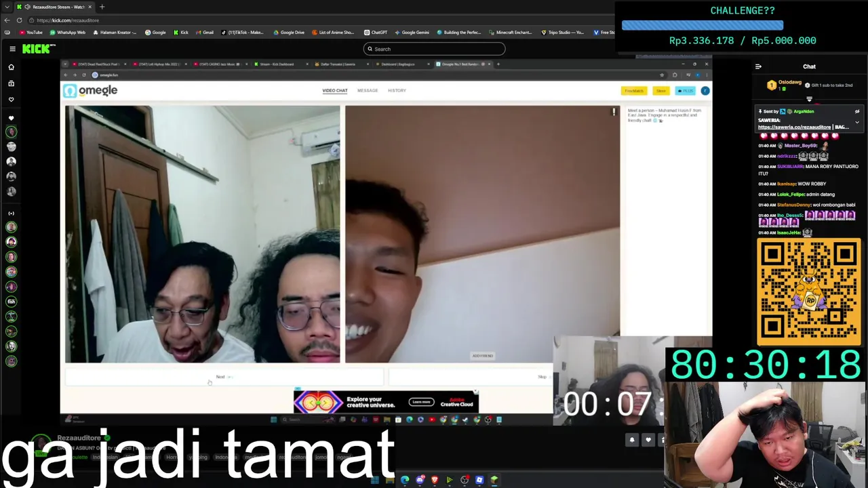
Task: Open extensions puzzle icon in inner browser
Action: (675, 75)
